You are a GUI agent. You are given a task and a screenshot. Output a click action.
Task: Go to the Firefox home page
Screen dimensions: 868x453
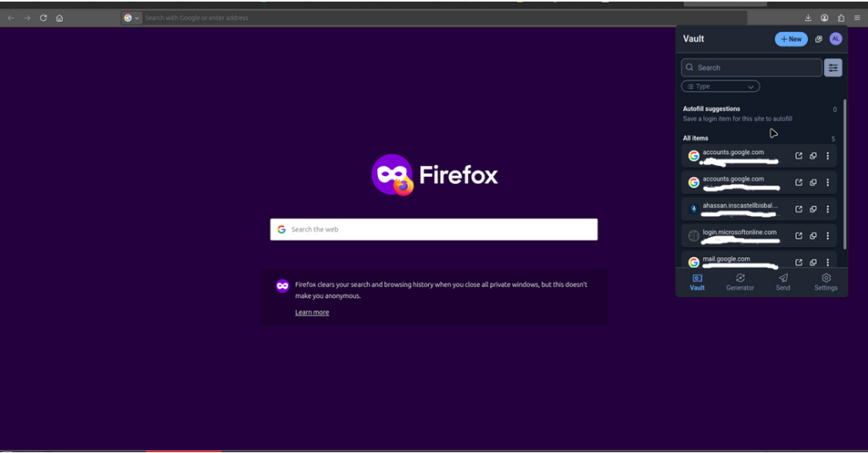pyautogui.click(x=59, y=18)
